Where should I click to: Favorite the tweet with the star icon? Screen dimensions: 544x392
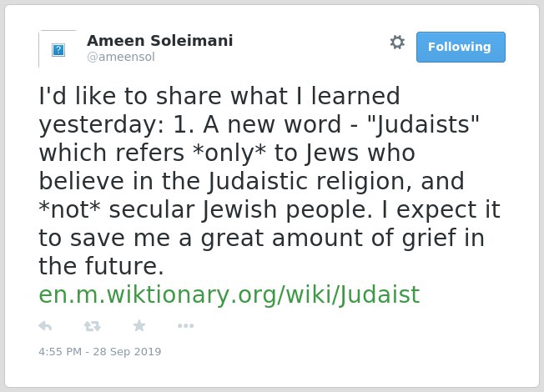coord(139,326)
